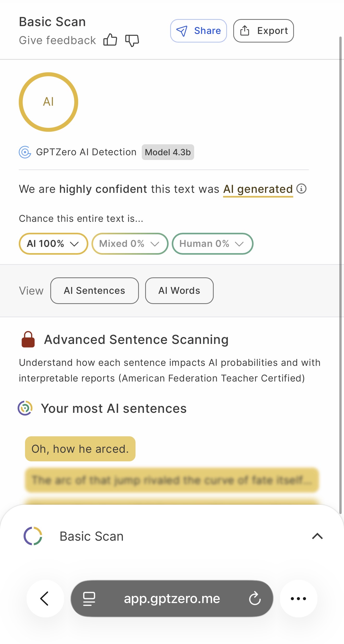
Task: Switch view to AI Words
Action: (179, 291)
